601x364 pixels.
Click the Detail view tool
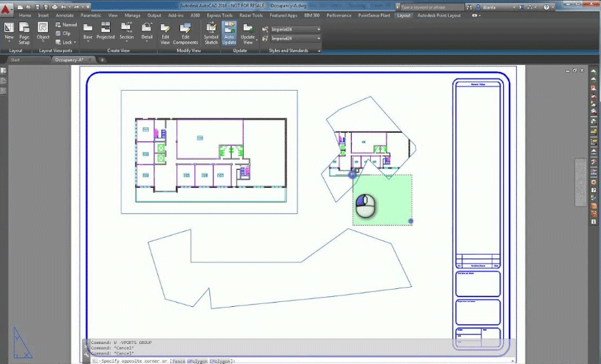146,31
